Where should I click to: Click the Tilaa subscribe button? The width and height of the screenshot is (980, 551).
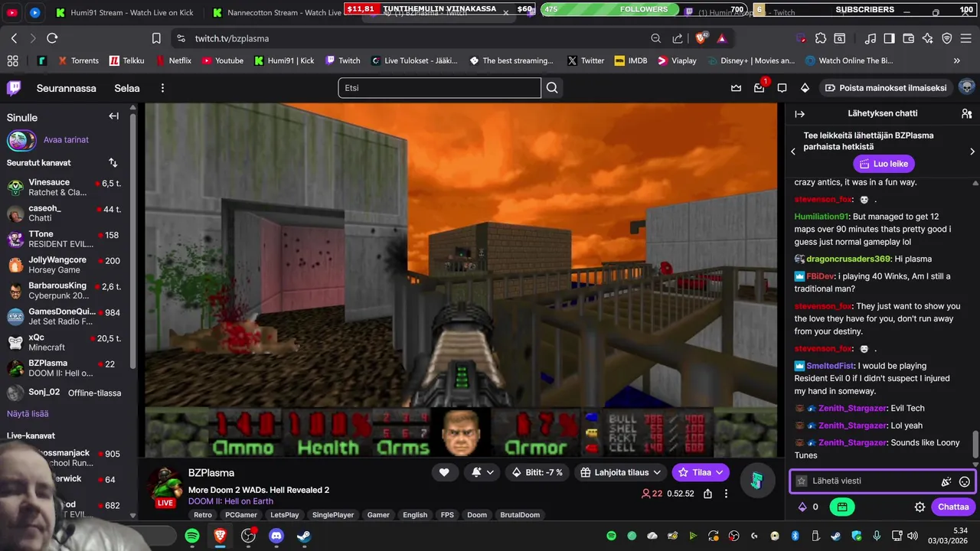[x=701, y=473]
